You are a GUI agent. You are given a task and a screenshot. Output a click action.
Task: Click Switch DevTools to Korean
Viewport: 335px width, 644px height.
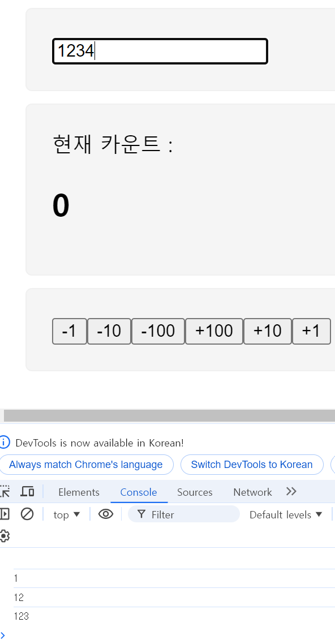coord(252,464)
